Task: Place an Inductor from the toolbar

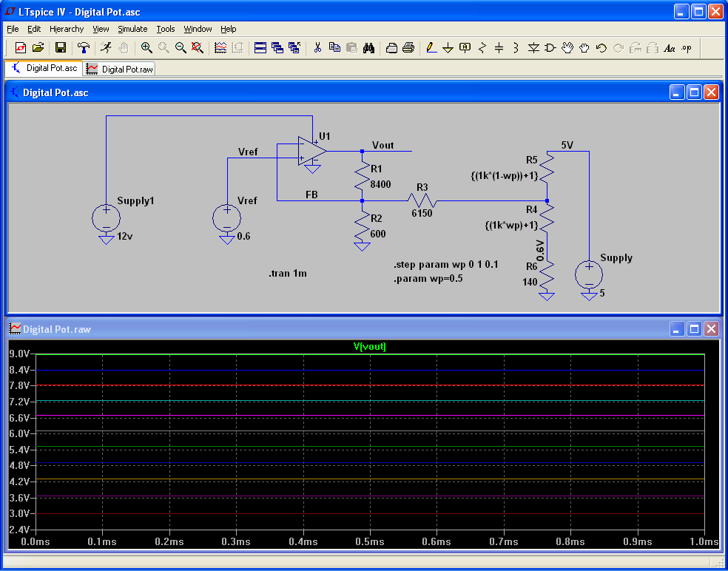Action: (x=516, y=47)
